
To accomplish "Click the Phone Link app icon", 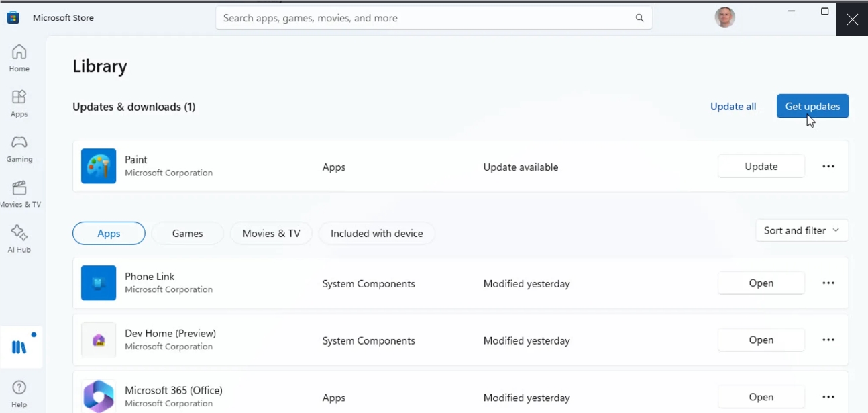I will click(99, 283).
